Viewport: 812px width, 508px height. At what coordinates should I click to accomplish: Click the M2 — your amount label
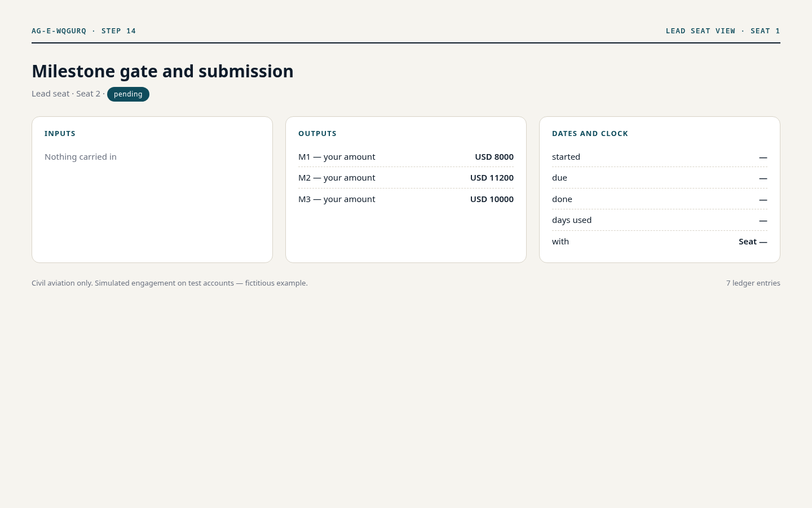click(x=337, y=178)
